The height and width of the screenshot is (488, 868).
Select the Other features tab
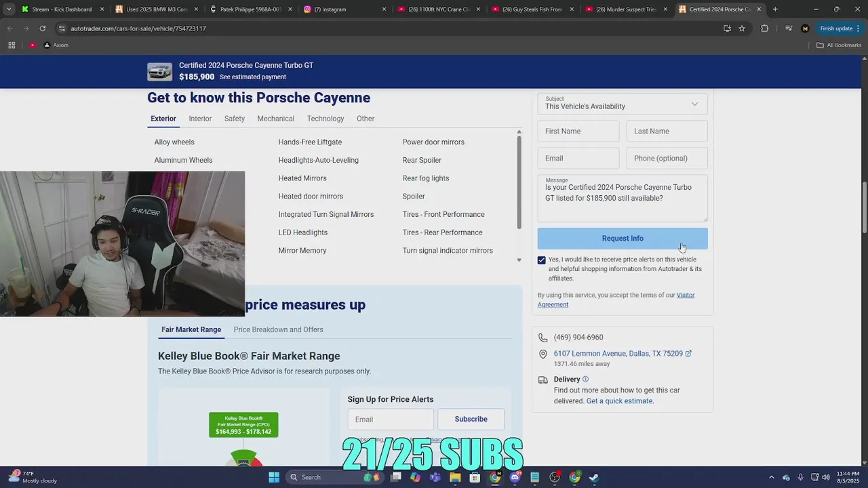[x=366, y=119]
